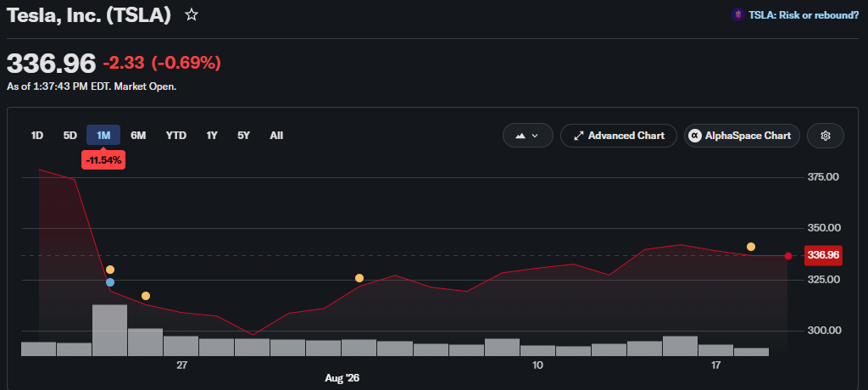Add TSLA to watchlist with star icon
The image size is (868, 390).
192,15
